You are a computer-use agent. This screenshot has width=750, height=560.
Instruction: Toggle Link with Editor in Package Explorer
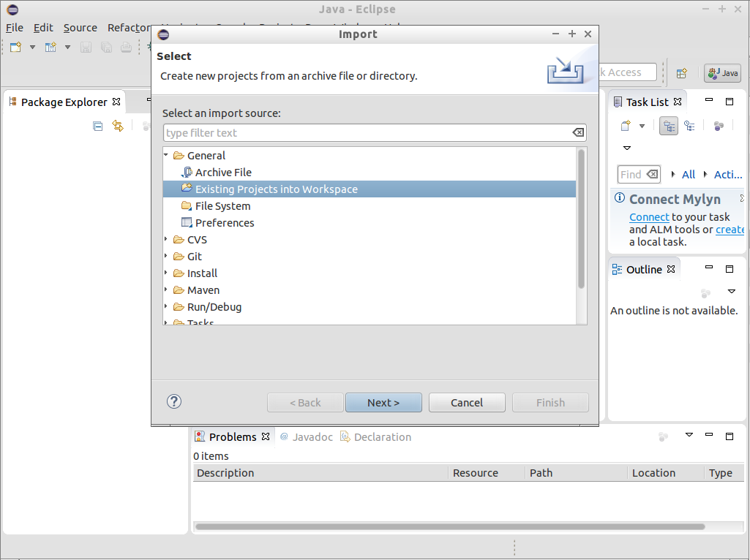click(x=118, y=126)
